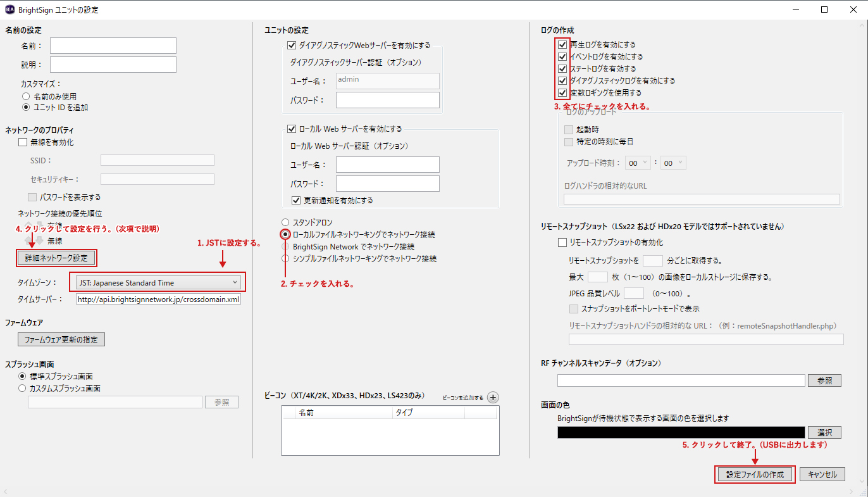Uncheck 再生ログを有効にする

562,45
